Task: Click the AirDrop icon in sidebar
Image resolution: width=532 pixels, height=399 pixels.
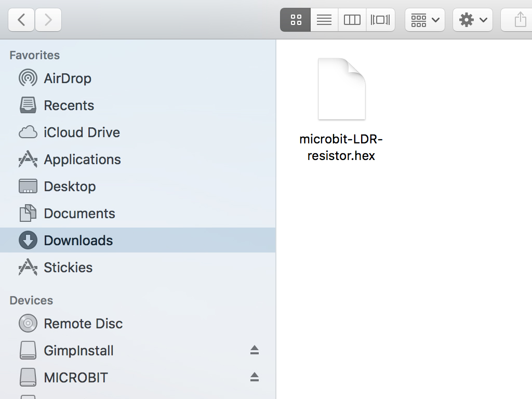Action: coord(28,78)
